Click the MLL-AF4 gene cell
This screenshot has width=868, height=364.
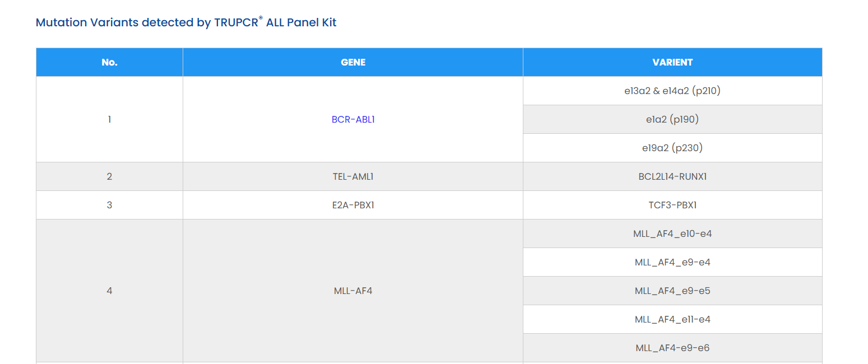click(353, 291)
